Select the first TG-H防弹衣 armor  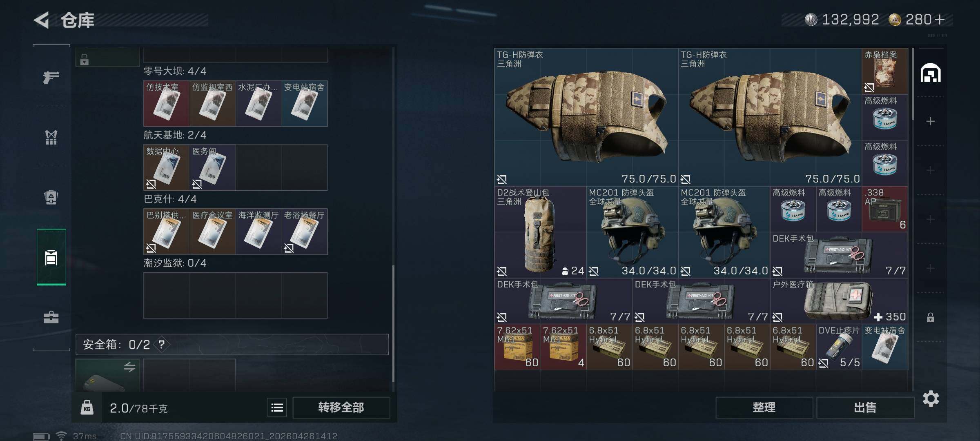point(586,117)
